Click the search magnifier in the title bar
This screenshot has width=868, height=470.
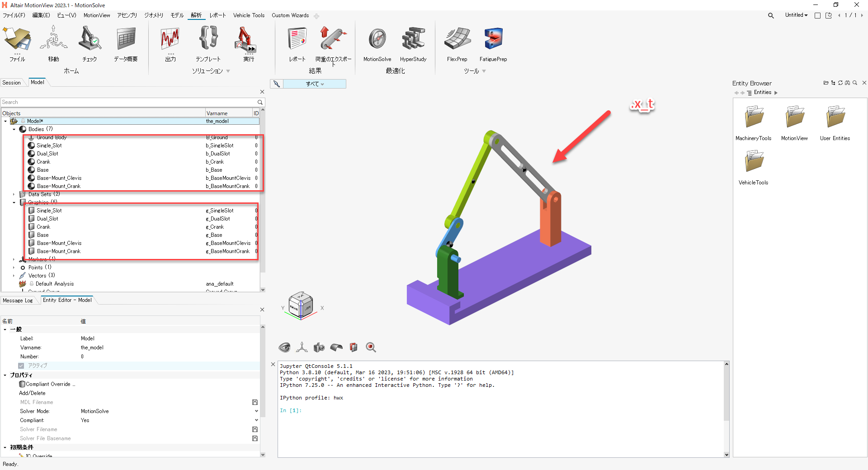[771, 16]
